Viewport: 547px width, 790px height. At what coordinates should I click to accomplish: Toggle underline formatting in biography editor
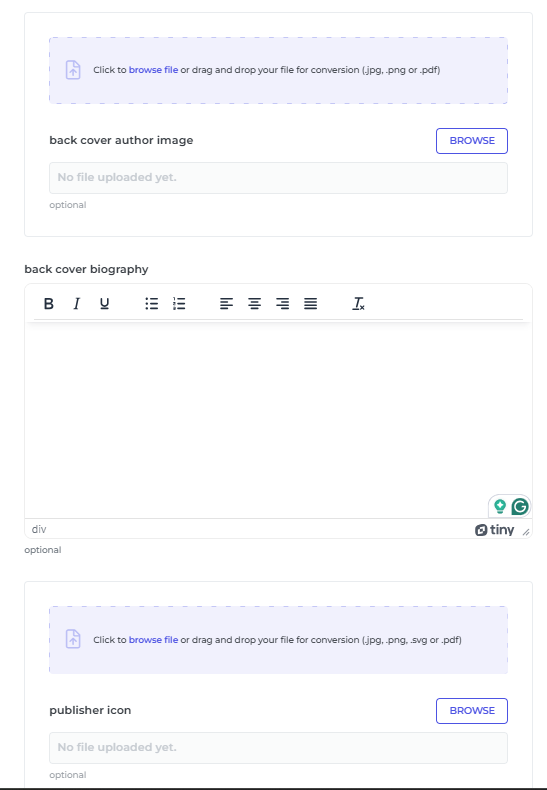click(x=104, y=303)
